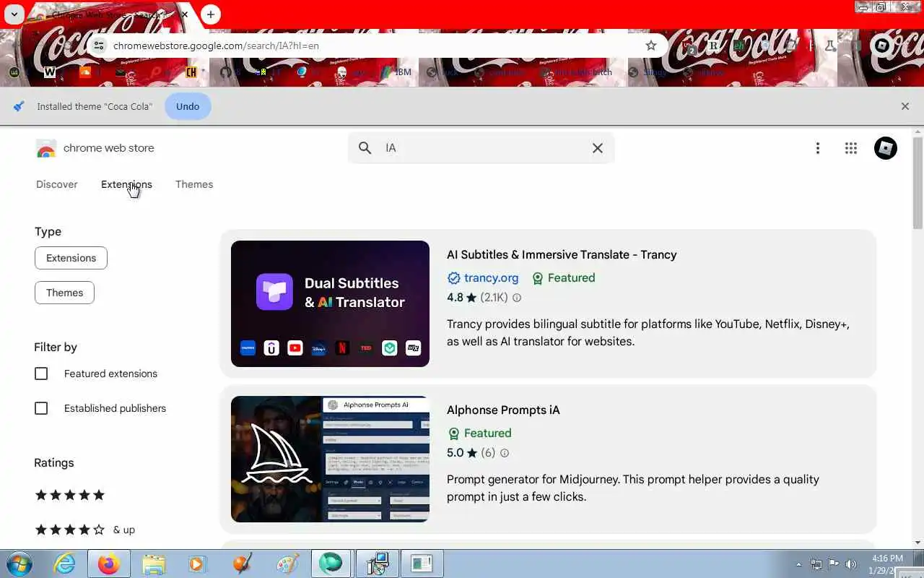The height and width of the screenshot is (578, 924).
Task: Open the Google account avatar
Action: point(886,148)
